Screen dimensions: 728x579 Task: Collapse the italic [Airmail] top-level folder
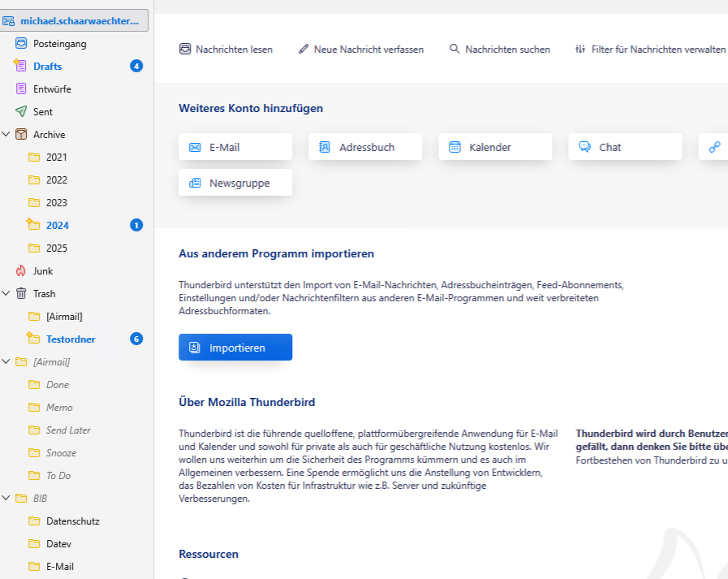pyautogui.click(x=6, y=362)
